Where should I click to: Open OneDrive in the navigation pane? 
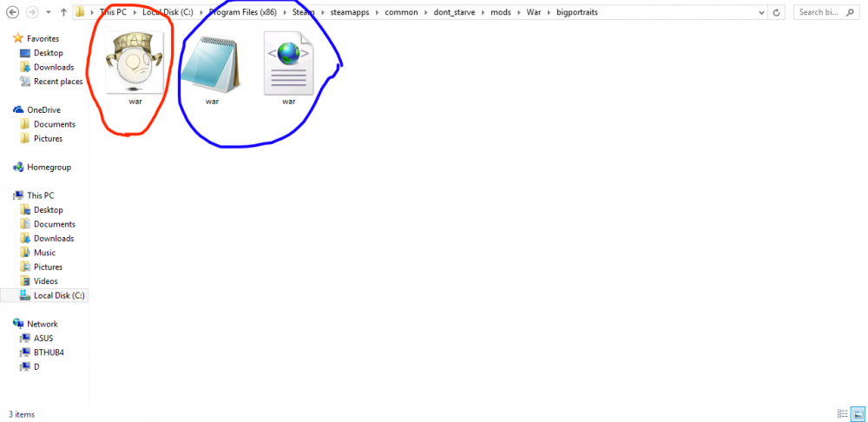pyautogui.click(x=43, y=110)
